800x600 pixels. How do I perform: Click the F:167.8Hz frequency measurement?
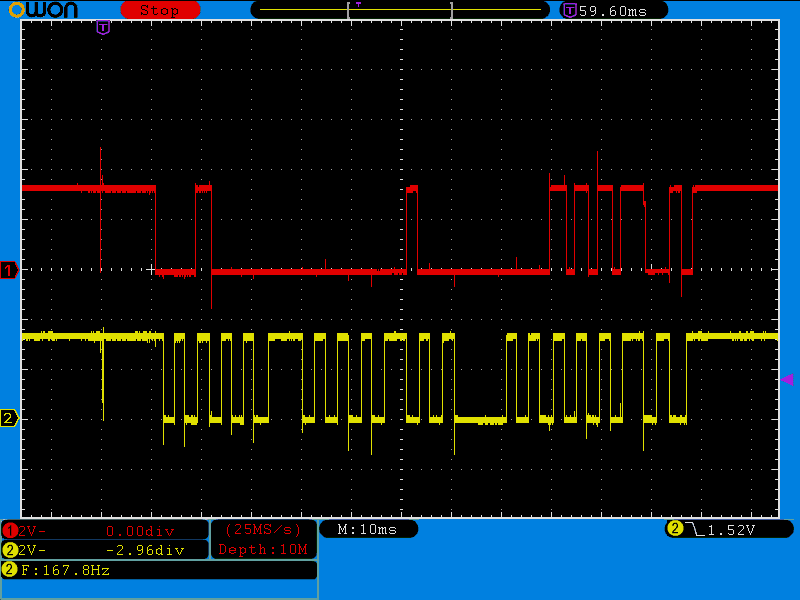click(x=66, y=570)
